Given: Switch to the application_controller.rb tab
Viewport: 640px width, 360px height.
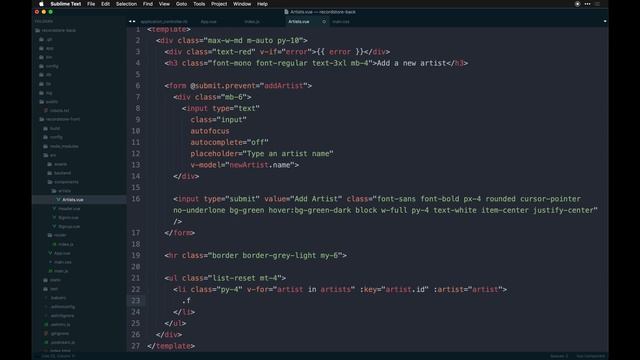Looking at the screenshot, I should 164,22.
